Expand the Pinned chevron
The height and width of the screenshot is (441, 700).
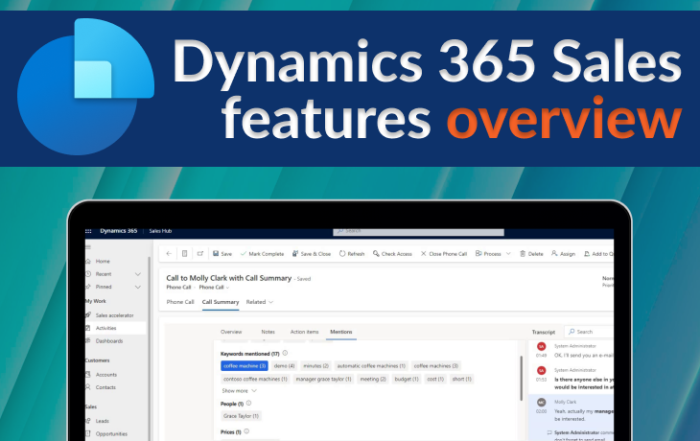[138, 287]
